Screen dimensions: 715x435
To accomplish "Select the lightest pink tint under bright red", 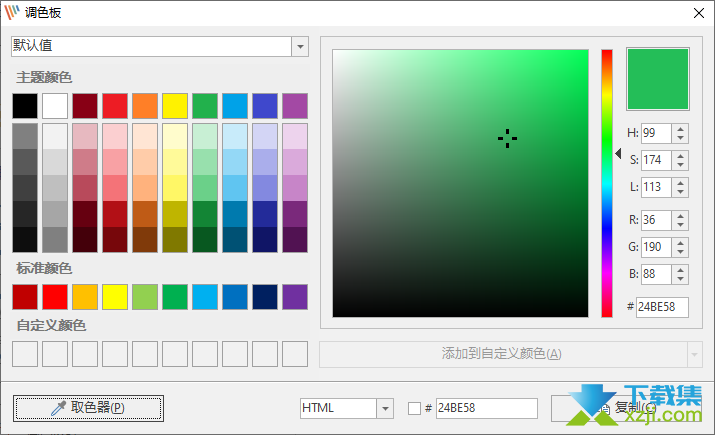I will [x=115, y=136].
